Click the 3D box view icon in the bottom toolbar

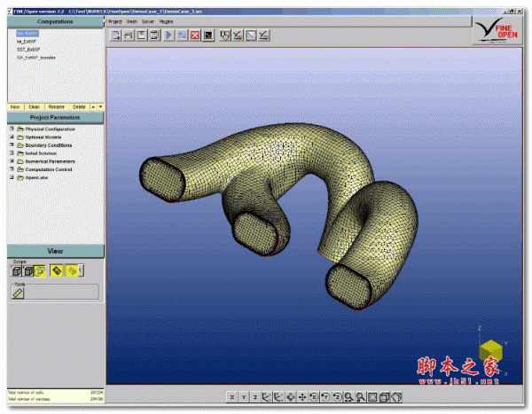384,396
